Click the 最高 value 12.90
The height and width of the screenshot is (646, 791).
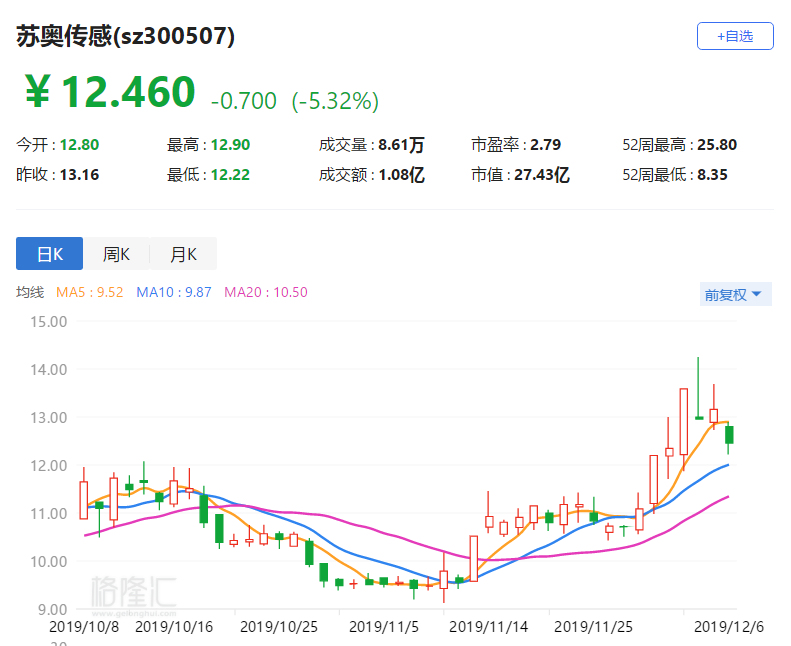tap(231, 145)
